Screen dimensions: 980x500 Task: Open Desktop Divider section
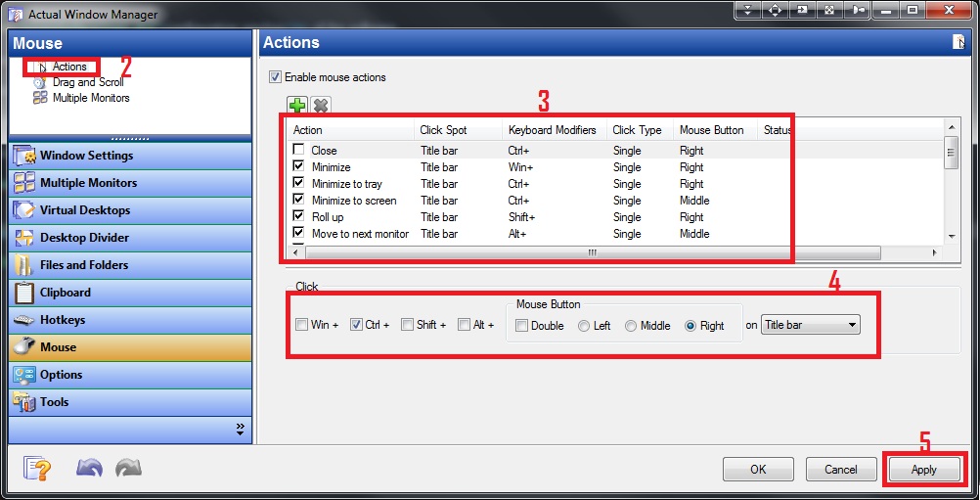pyautogui.click(x=130, y=238)
